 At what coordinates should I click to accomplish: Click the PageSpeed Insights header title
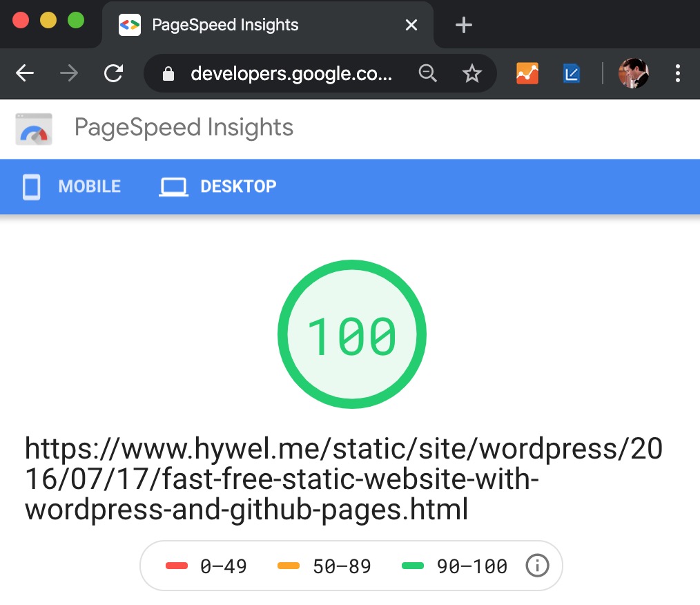coord(184,128)
